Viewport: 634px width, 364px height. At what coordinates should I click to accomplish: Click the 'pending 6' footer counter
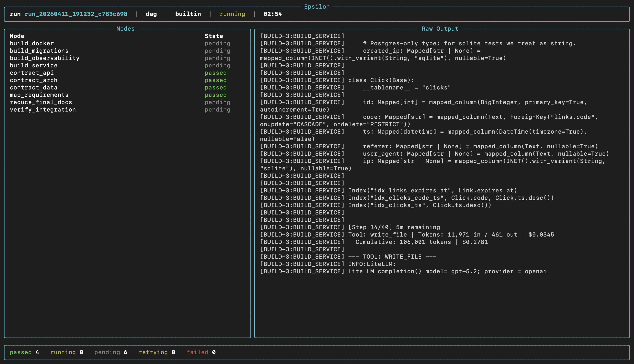(x=111, y=352)
